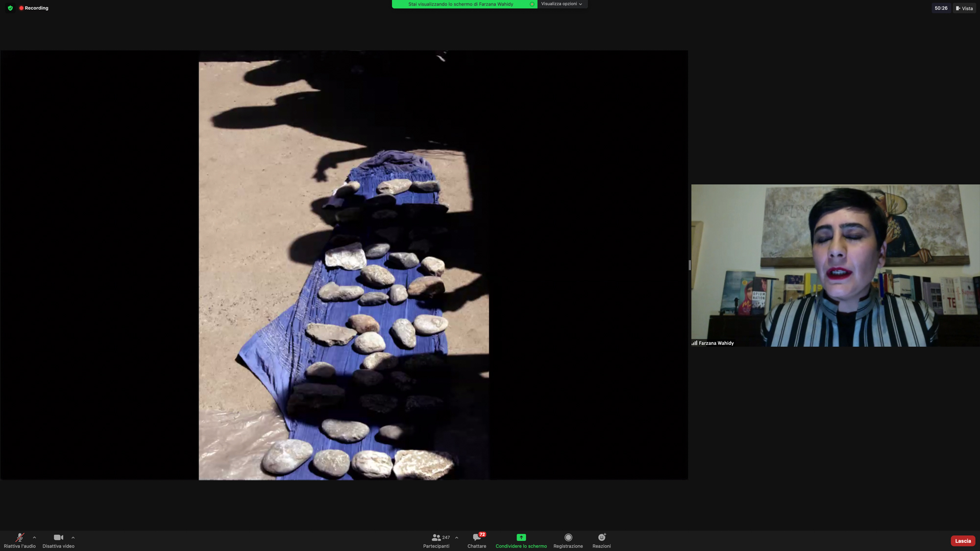The width and height of the screenshot is (980, 551).
Task: Open Visualizza opzioni dropdown
Action: 562,4
